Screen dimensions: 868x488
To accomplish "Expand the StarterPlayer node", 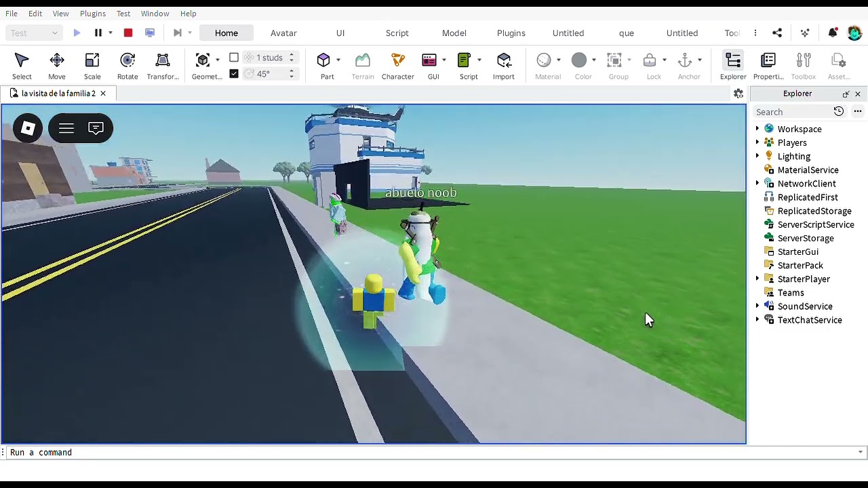I will 757,279.
